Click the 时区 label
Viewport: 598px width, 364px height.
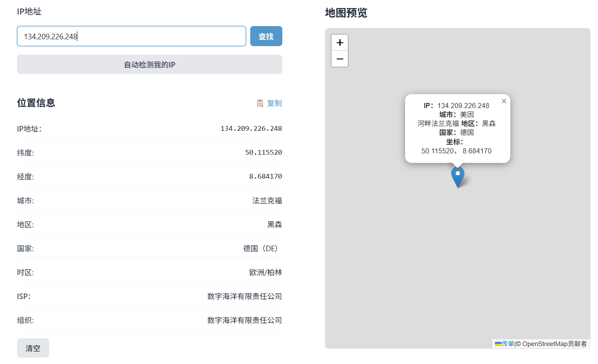coord(25,272)
